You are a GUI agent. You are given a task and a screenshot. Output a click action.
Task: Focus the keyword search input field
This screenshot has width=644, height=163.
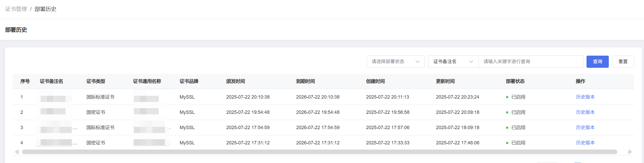click(x=531, y=62)
